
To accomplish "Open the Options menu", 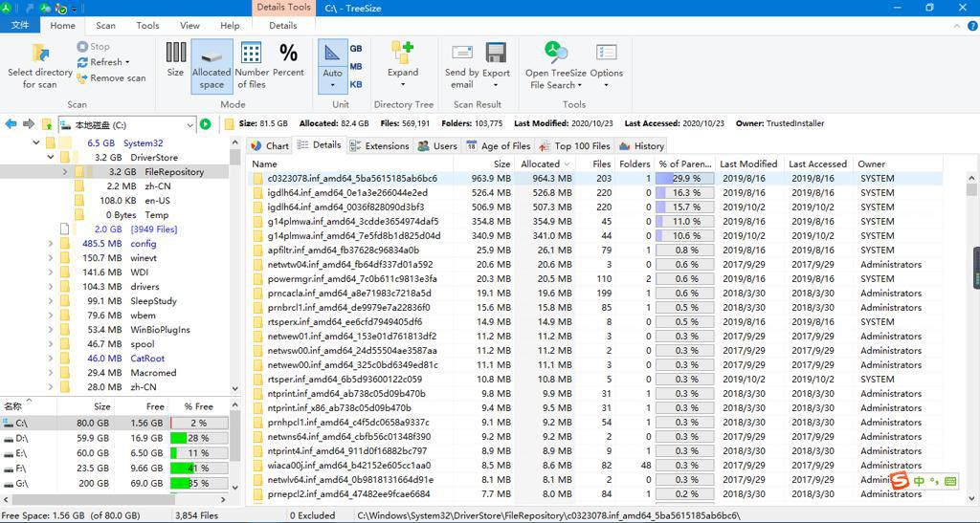I will coord(606,66).
